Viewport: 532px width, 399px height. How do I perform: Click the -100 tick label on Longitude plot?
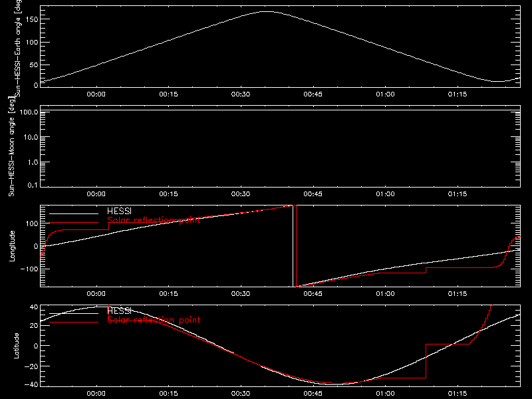29,269
